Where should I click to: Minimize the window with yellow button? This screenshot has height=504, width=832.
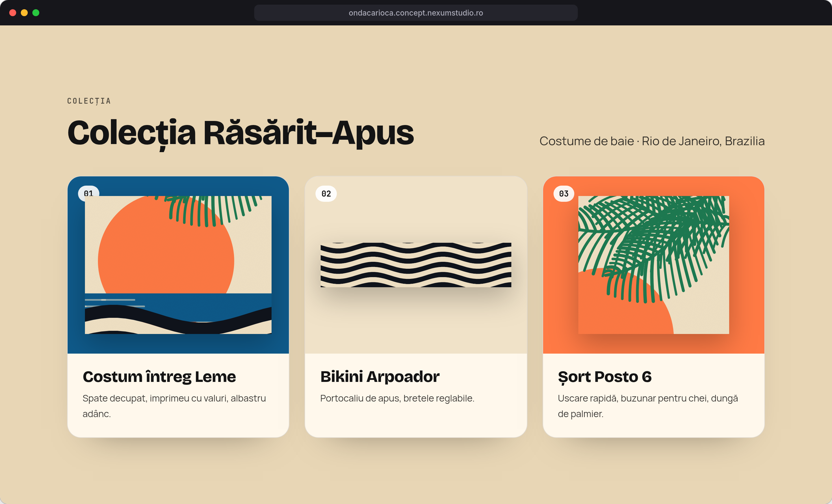(x=24, y=13)
